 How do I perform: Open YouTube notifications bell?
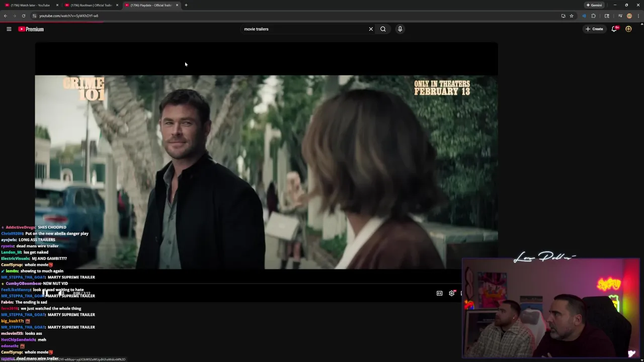click(614, 29)
